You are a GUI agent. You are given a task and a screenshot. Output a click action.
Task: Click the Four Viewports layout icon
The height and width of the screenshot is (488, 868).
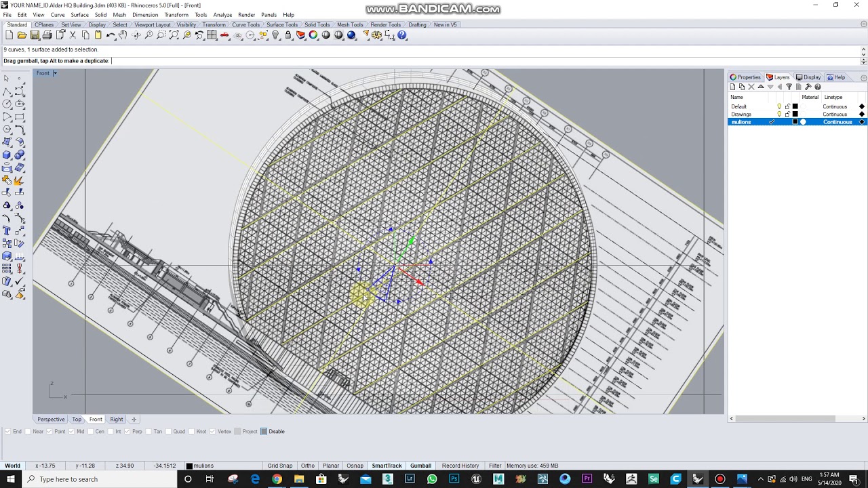pos(212,35)
